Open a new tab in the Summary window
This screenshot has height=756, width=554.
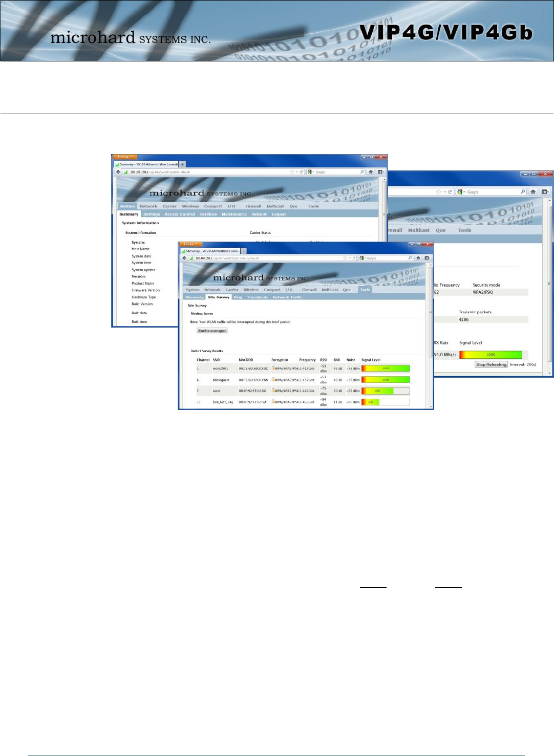(182, 164)
